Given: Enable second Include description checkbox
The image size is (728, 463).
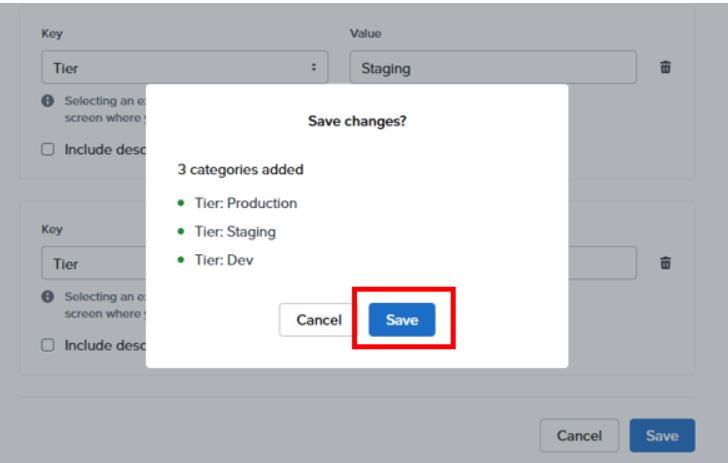Looking at the screenshot, I should point(48,345).
